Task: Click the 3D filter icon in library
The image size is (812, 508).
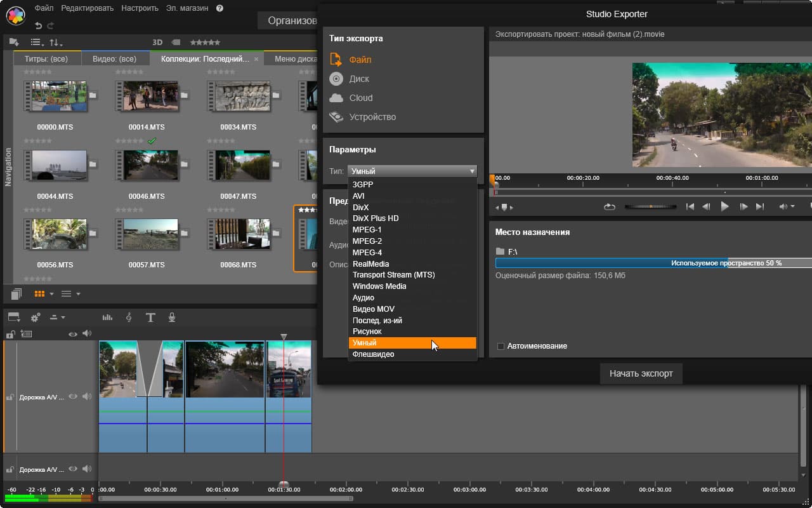Action: click(157, 43)
